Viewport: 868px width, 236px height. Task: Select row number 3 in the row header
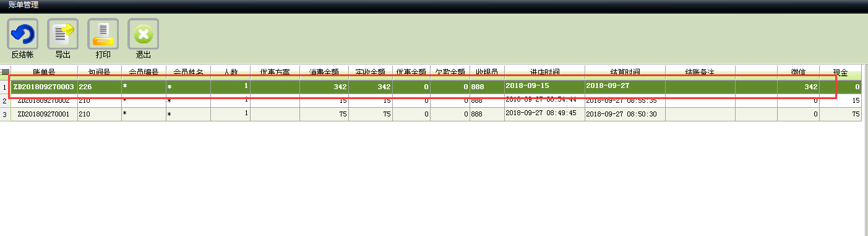(x=5, y=114)
